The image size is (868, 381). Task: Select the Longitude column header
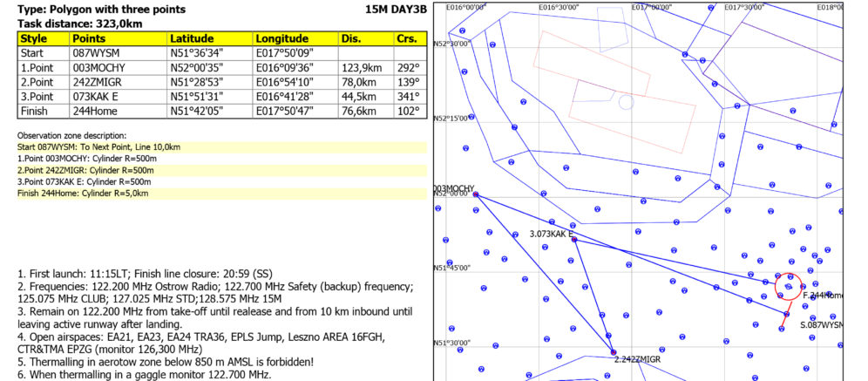coord(295,39)
